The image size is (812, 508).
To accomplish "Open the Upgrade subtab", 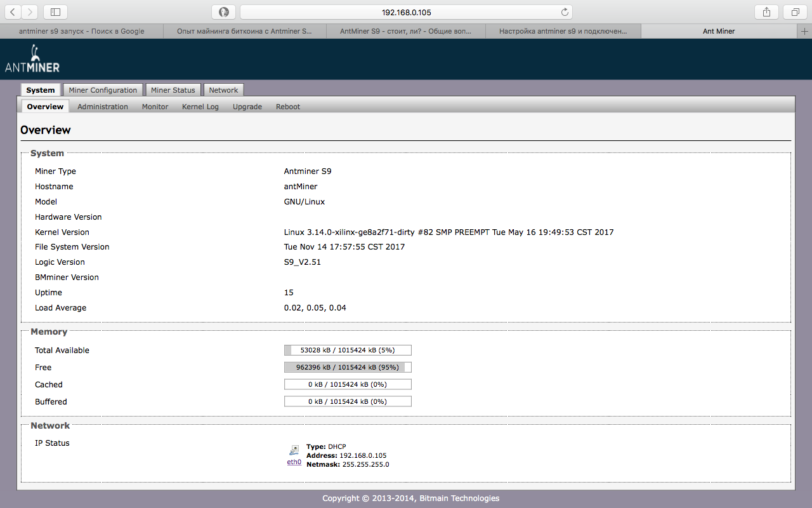I will 247,107.
